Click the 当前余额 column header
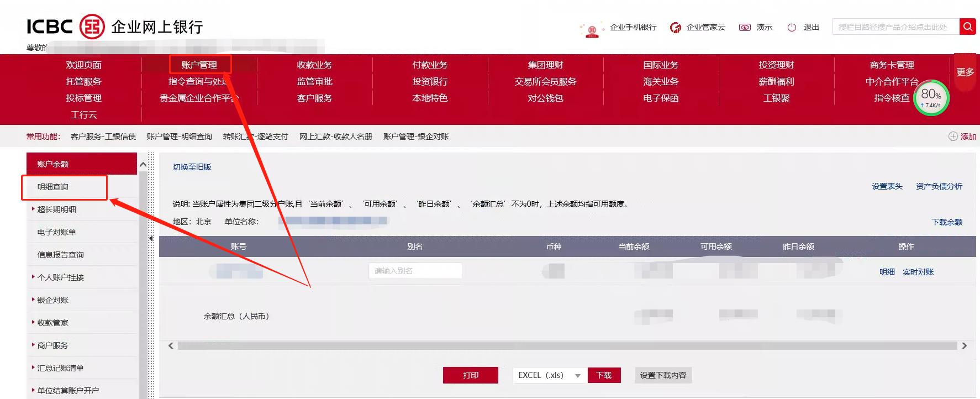The width and height of the screenshot is (980, 399). (634, 246)
